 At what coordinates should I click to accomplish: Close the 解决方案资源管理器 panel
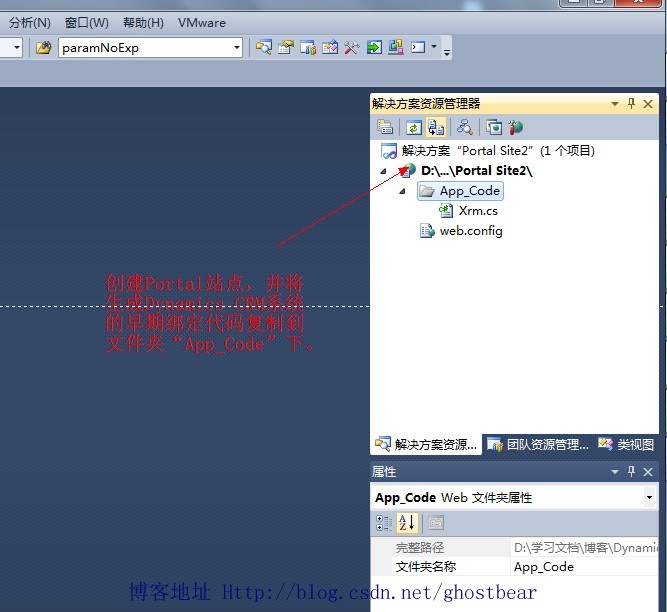648,104
